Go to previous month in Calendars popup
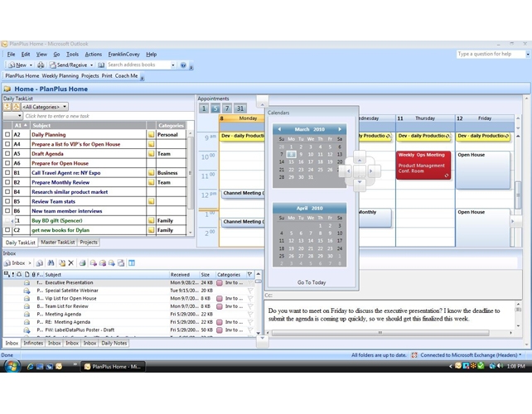Image resolution: width=532 pixels, height=414 pixels. tap(279, 129)
